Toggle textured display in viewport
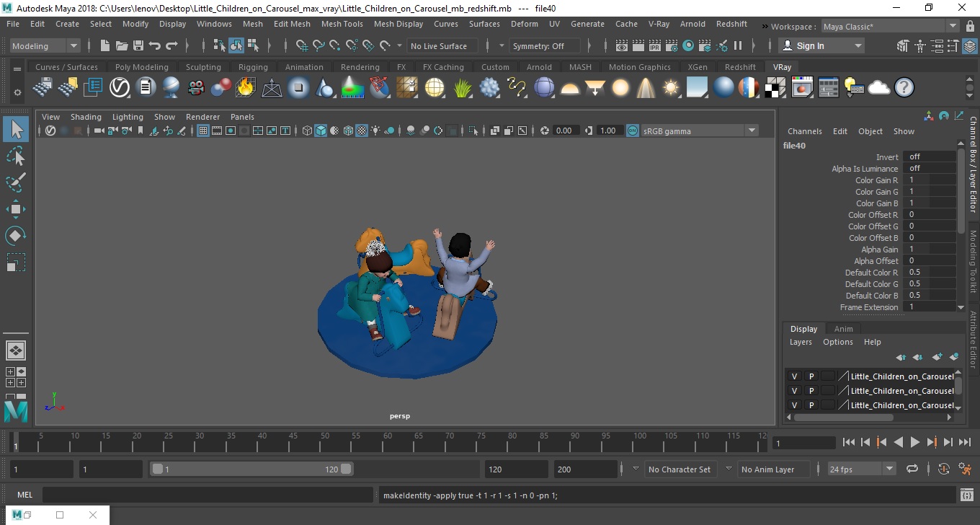The image size is (980, 525). point(362,131)
